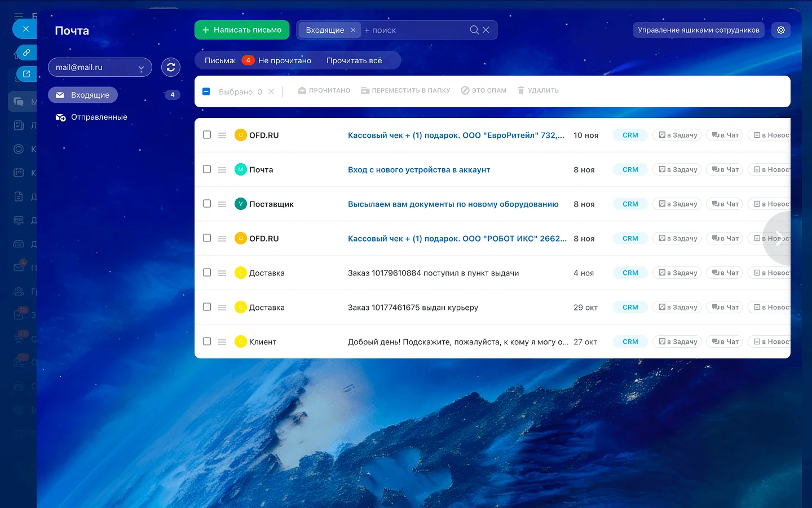Open the Отправленные folder
This screenshot has height=508, width=812.
click(91, 117)
